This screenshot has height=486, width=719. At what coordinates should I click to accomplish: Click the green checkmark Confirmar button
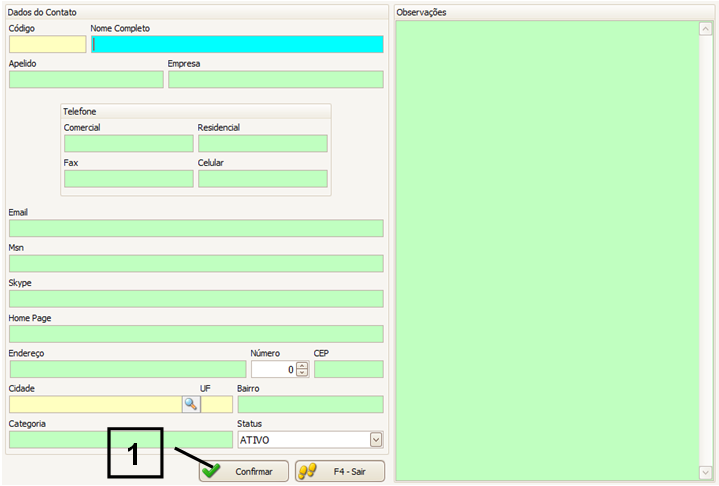click(243, 471)
